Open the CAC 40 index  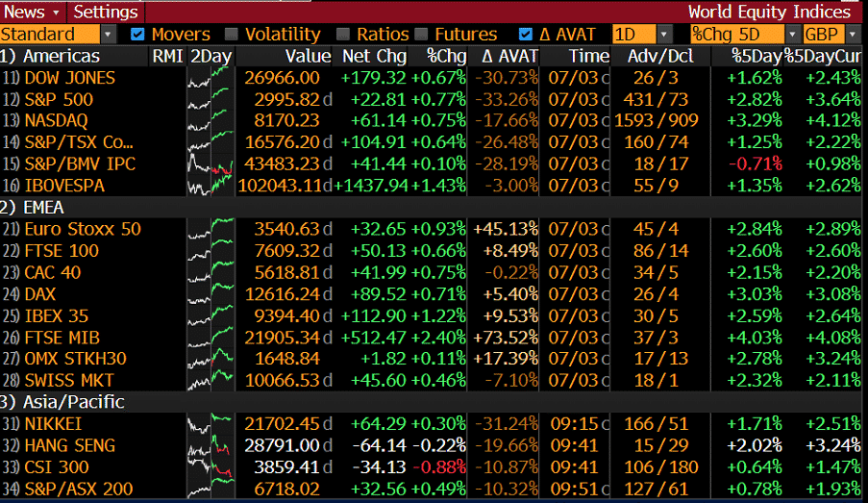(x=53, y=272)
